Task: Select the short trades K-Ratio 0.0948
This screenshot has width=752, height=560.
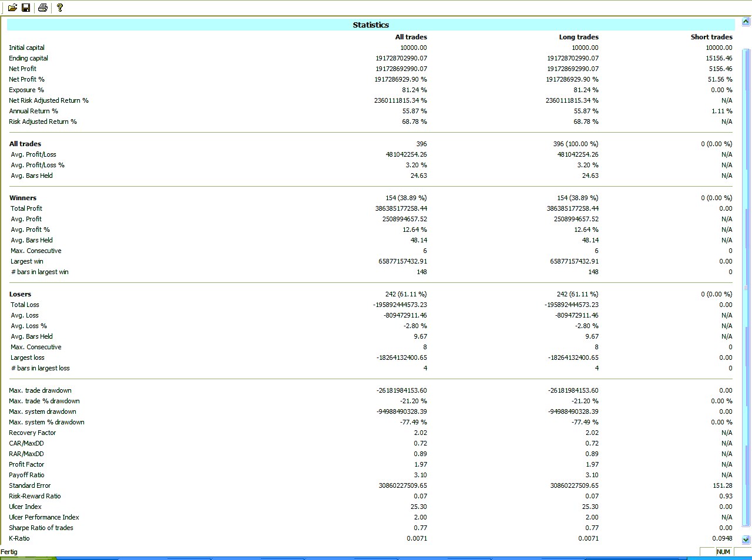Action: pyautogui.click(x=723, y=538)
